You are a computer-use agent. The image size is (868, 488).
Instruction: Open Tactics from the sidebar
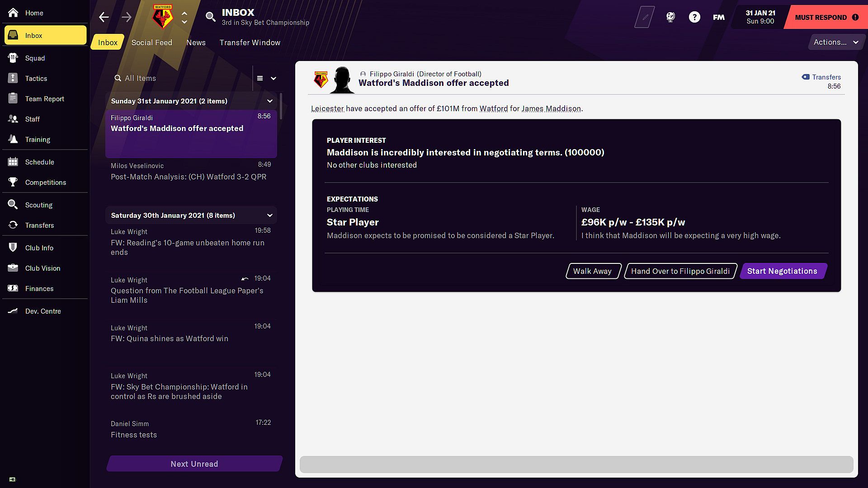click(36, 78)
